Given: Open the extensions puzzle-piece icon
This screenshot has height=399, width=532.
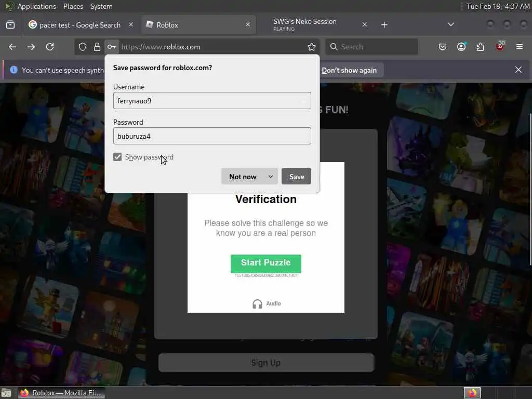Looking at the screenshot, I should tap(480, 47).
